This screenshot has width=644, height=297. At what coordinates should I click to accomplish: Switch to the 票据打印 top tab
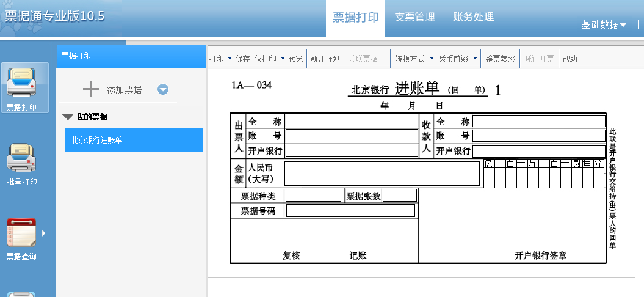(x=356, y=17)
